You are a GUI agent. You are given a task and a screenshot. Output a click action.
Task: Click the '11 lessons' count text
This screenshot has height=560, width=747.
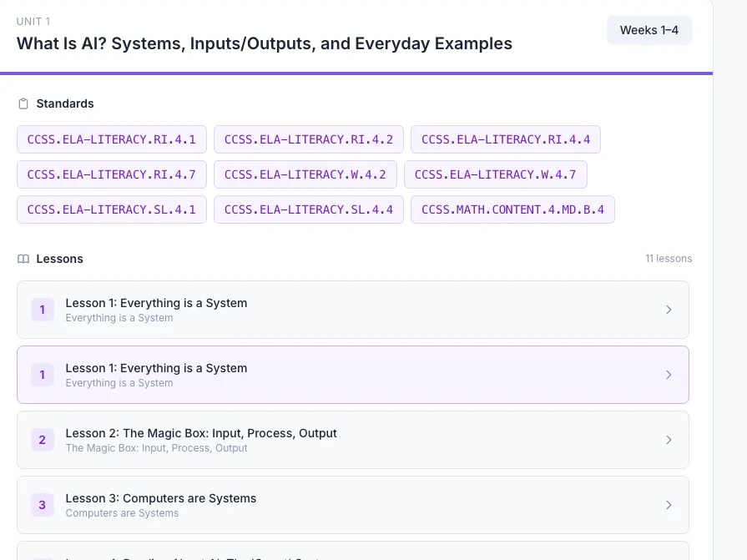pos(669,259)
